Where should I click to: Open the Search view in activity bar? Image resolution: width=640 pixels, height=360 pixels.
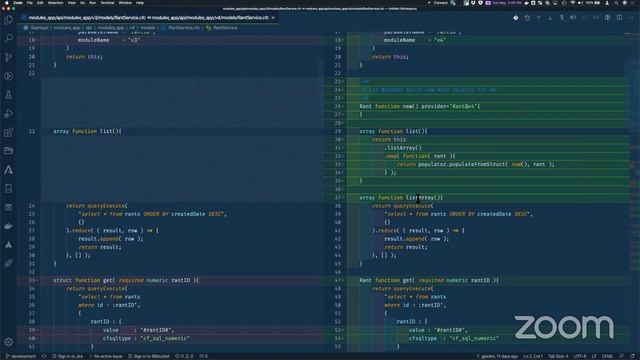coord(9,38)
